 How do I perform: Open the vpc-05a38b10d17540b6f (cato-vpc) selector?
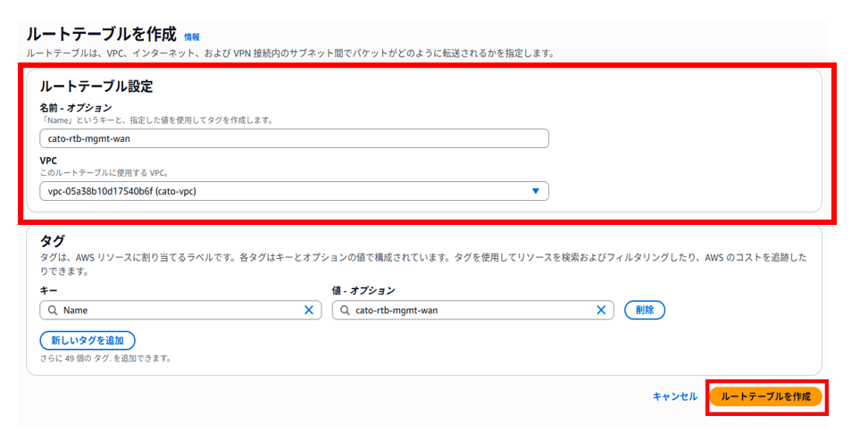coord(286,191)
